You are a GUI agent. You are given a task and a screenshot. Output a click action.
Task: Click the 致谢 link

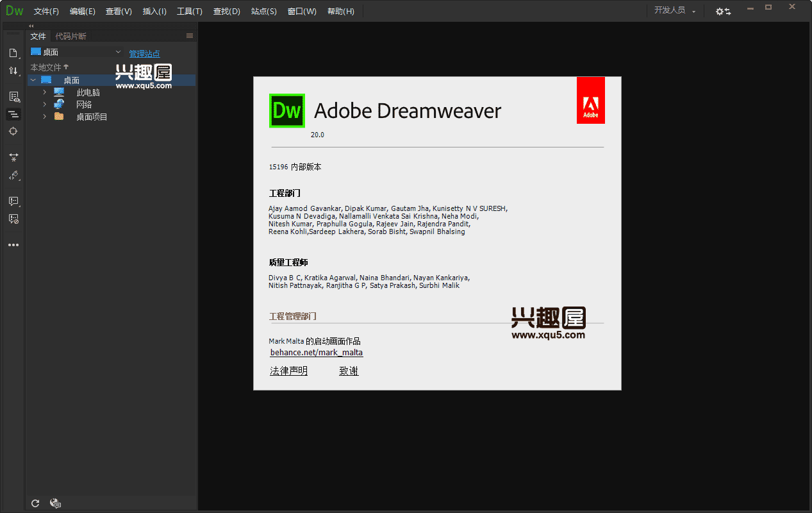tap(349, 371)
